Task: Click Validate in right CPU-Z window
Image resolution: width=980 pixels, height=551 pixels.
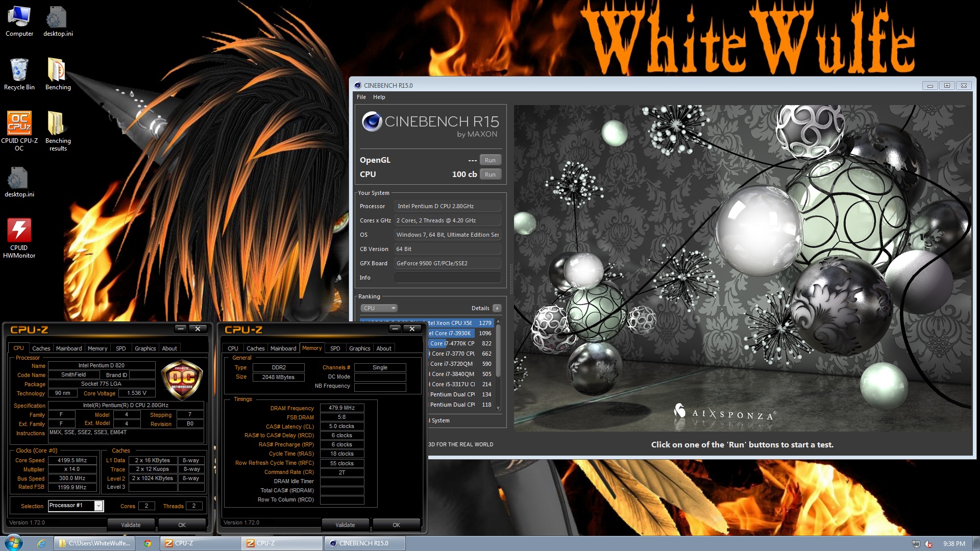Action: click(345, 525)
